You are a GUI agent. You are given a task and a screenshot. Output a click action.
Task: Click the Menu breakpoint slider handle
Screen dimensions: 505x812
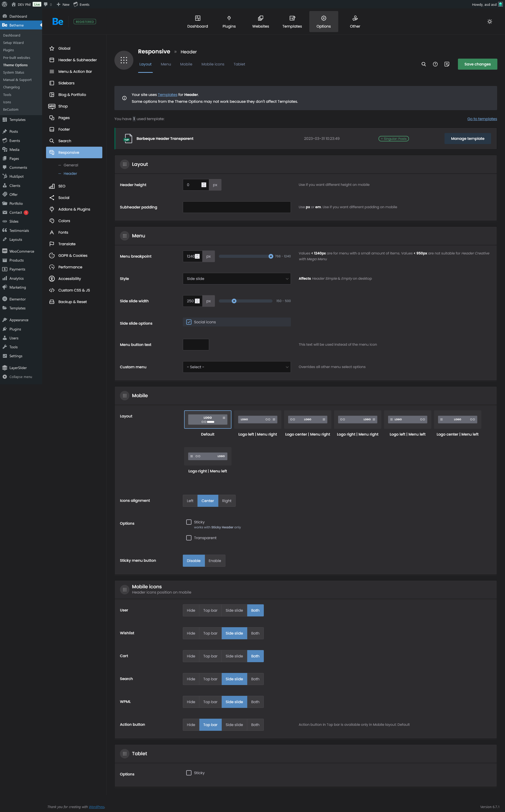(x=271, y=256)
